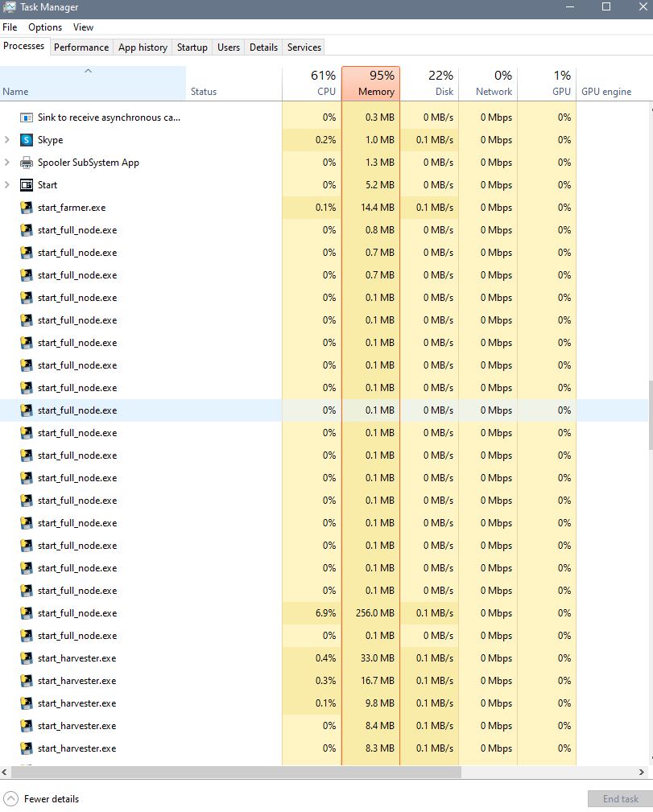Click the Spooler SubSystem App printer icon
This screenshot has height=812, width=653.
[27, 163]
